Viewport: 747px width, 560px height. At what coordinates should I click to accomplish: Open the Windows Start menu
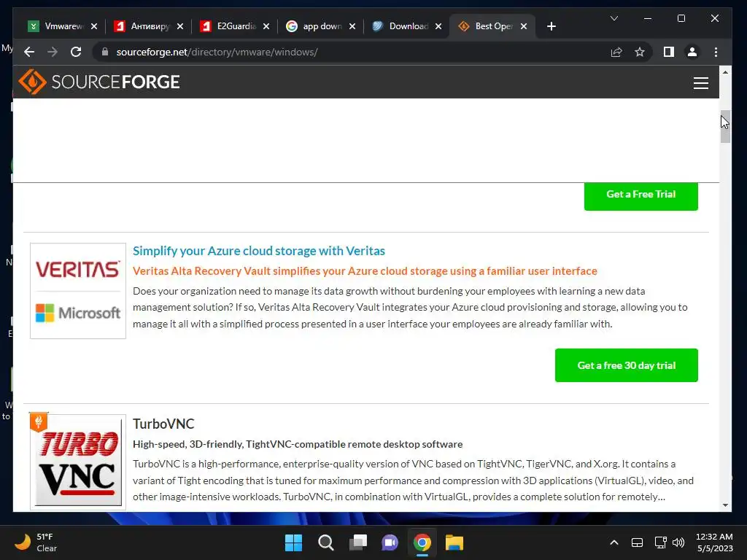pyautogui.click(x=293, y=542)
